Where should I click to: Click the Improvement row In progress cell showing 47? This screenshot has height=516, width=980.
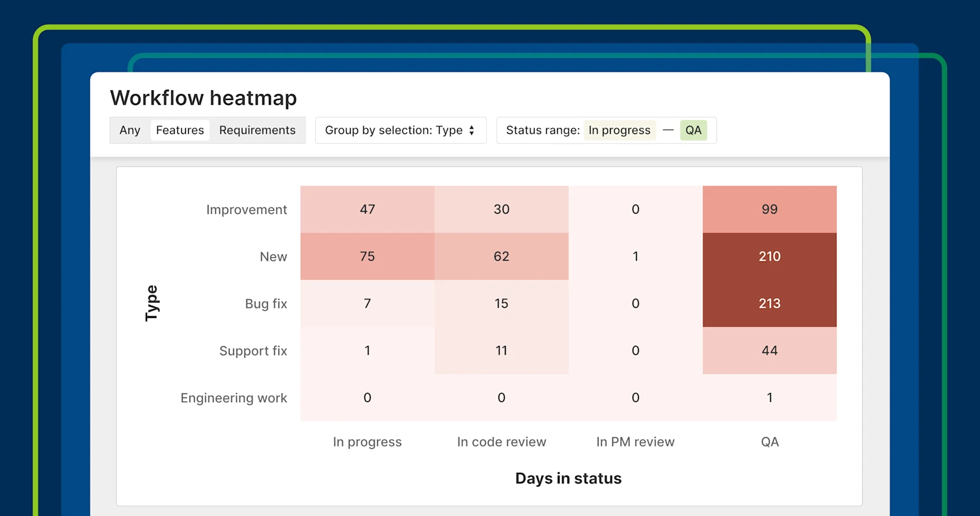(367, 209)
